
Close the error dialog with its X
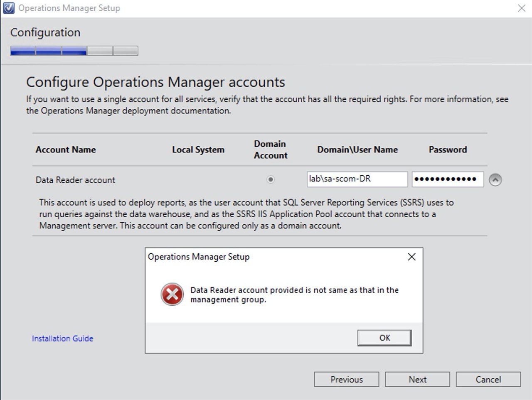412,257
